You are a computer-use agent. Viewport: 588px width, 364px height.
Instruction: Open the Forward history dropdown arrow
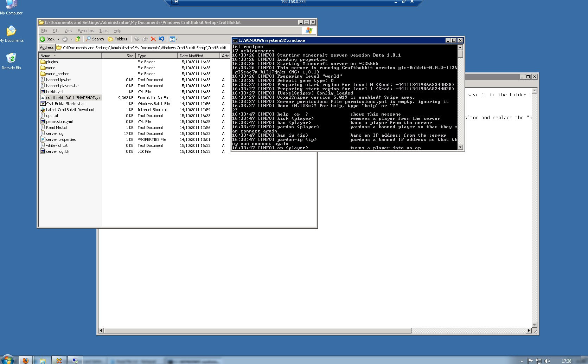[x=71, y=39]
